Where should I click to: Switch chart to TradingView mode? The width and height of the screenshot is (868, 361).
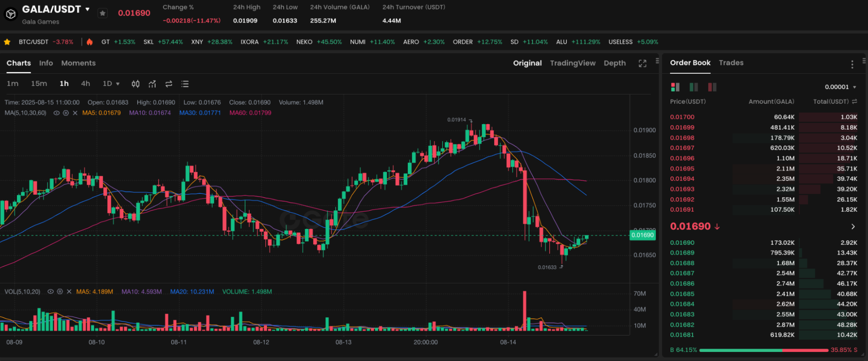(573, 63)
